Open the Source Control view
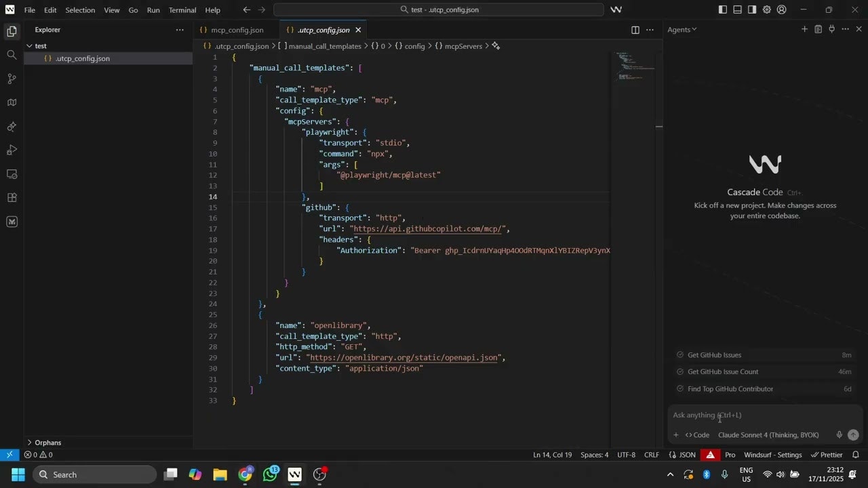This screenshot has width=868, height=488. tap(12, 79)
